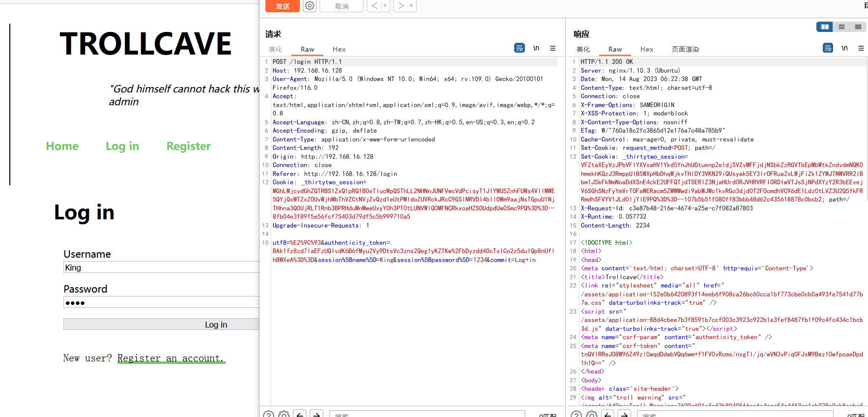The width and height of the screenshot is (868, 417).
Task: Select the Raw tab in response panel
Action: [615, 49]
